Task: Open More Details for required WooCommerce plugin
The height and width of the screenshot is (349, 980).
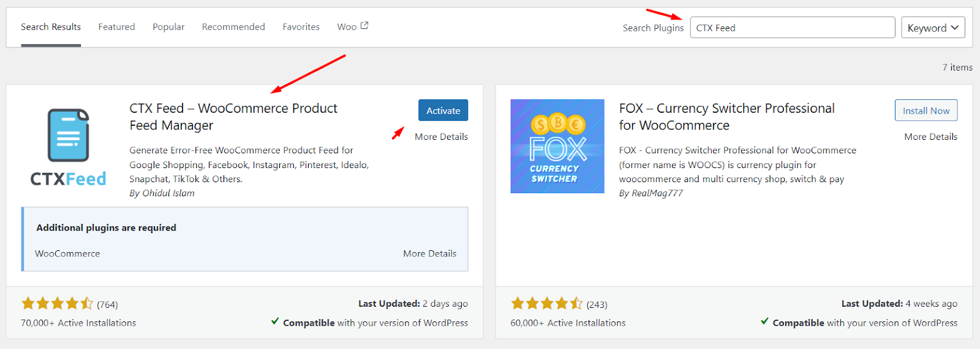Action: point(429,253)
